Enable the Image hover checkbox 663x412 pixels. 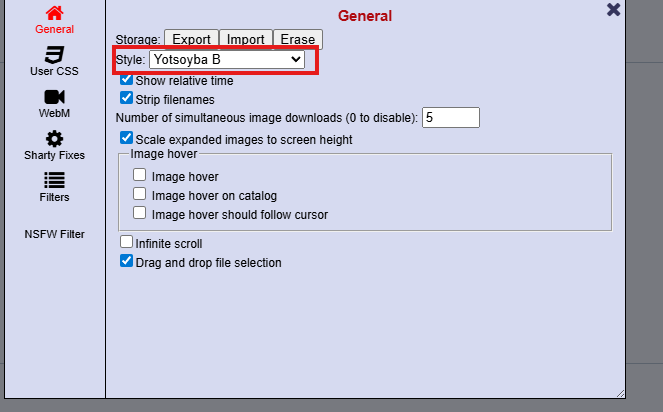(140, 176)
